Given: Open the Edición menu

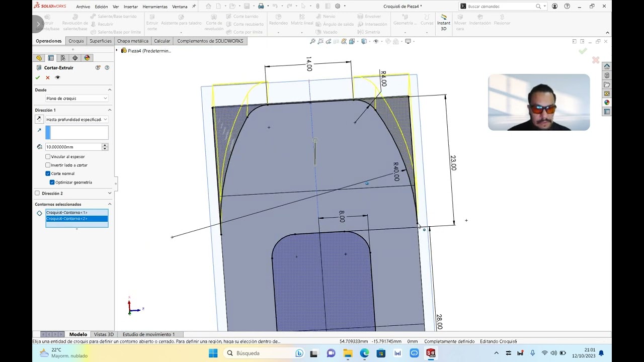Looking at the screenshot, I should pos(101,7).
